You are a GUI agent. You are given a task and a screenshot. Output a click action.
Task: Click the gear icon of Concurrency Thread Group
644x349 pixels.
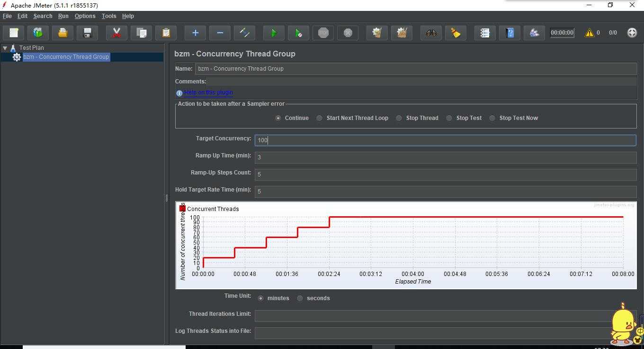point(17,57)
